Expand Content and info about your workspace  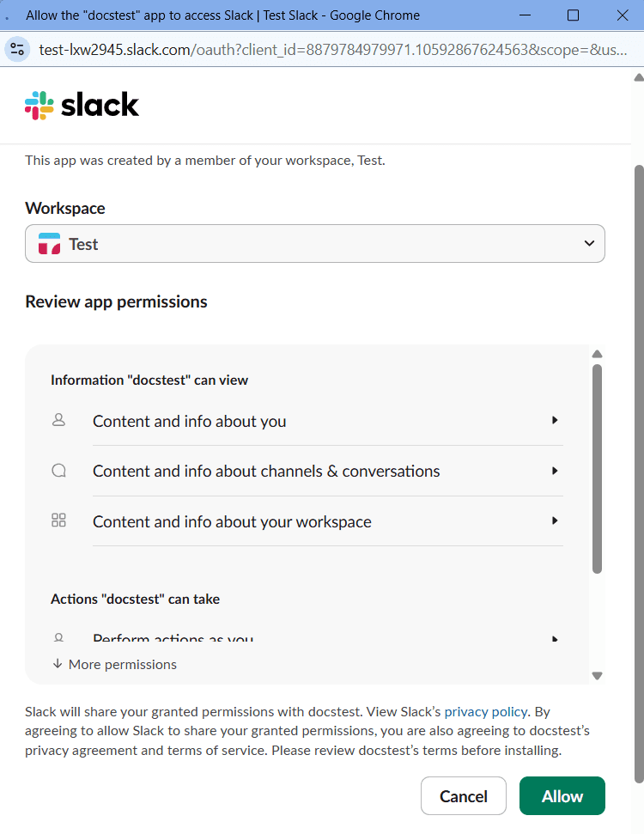(328, 521)
